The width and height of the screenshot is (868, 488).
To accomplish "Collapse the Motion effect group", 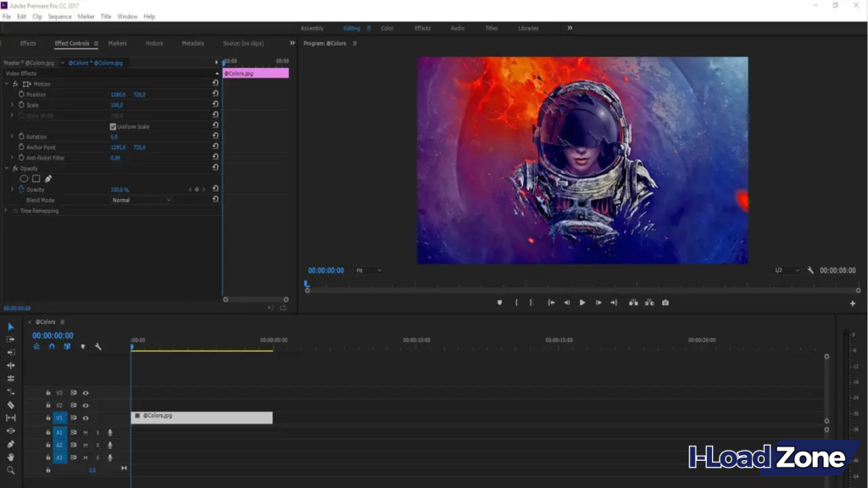I will point(7,84).
